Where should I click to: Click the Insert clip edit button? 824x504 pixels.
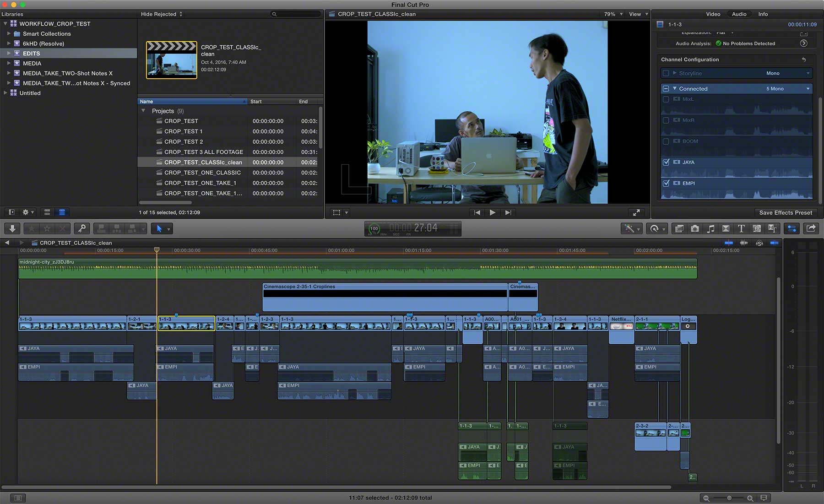(x=117, y=228)
